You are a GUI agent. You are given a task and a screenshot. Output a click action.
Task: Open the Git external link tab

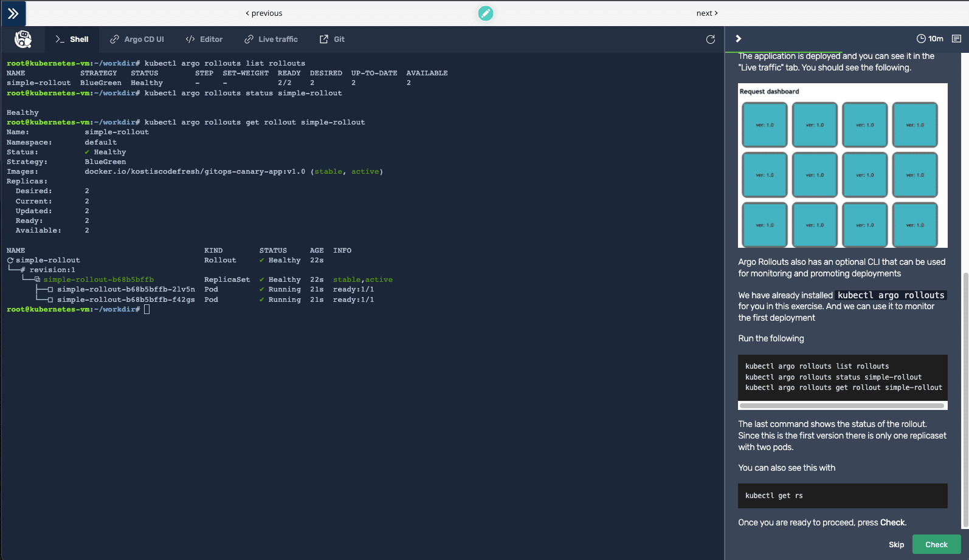point(332,39)
